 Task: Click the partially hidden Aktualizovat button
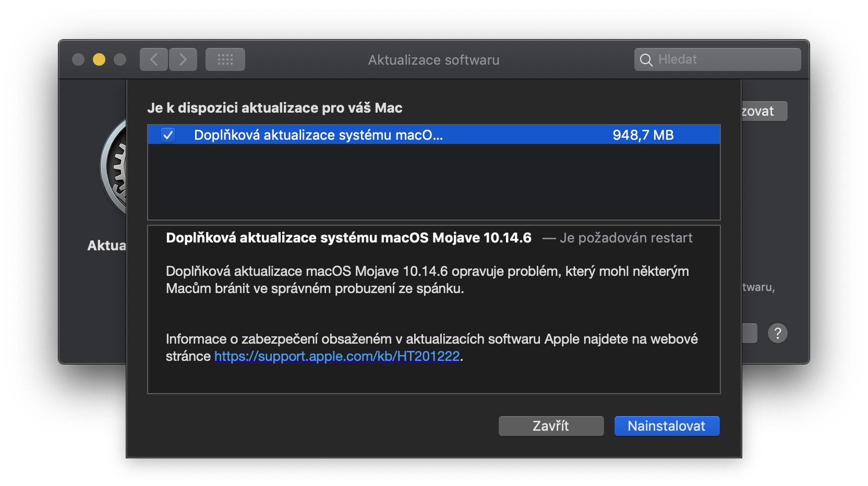[x=764, y=111]
